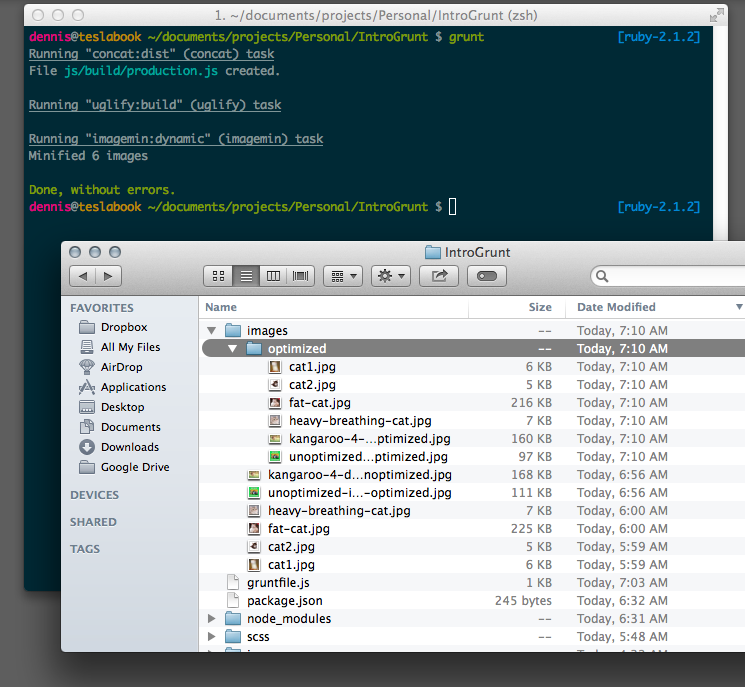Select 216 KB fat-cat.jpg file icon
The width and height of the screenshot is (745, 687).
tap(275, 403)
